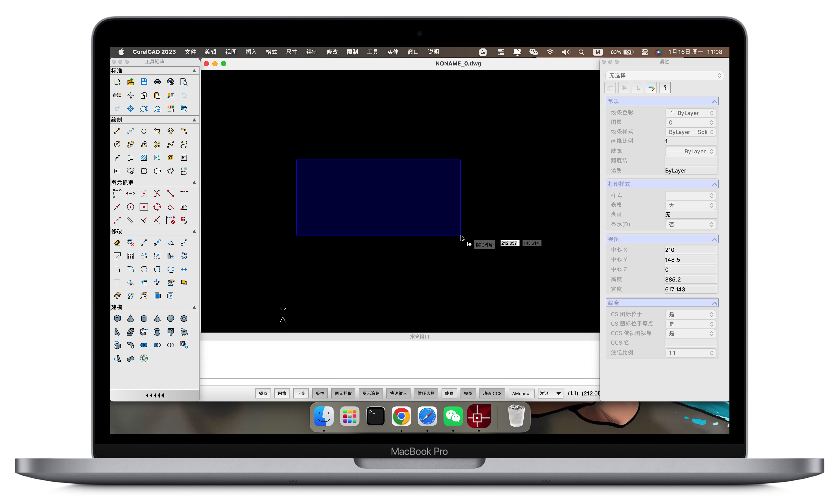Toggle 图元追踪 in status bar
840x504 pixels.
[371, 393]
